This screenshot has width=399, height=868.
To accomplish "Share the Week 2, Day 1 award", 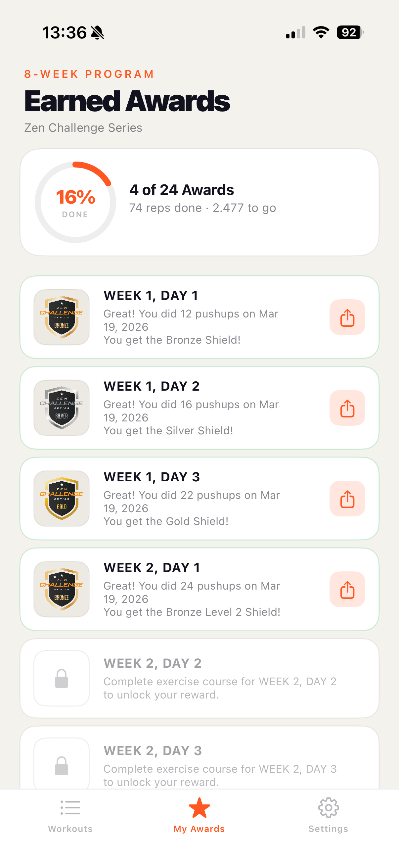I will click(347, 589).
